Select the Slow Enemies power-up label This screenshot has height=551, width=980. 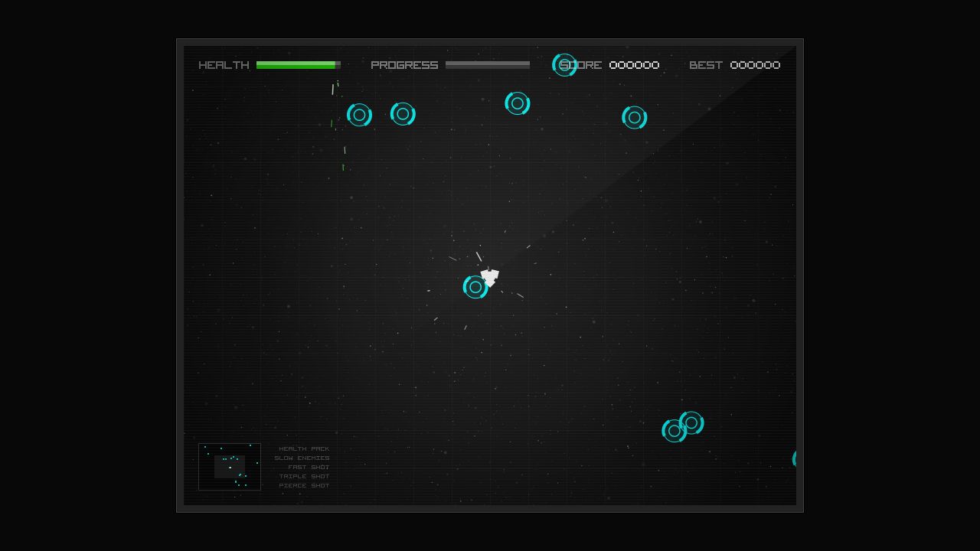(x=302, y=458)
